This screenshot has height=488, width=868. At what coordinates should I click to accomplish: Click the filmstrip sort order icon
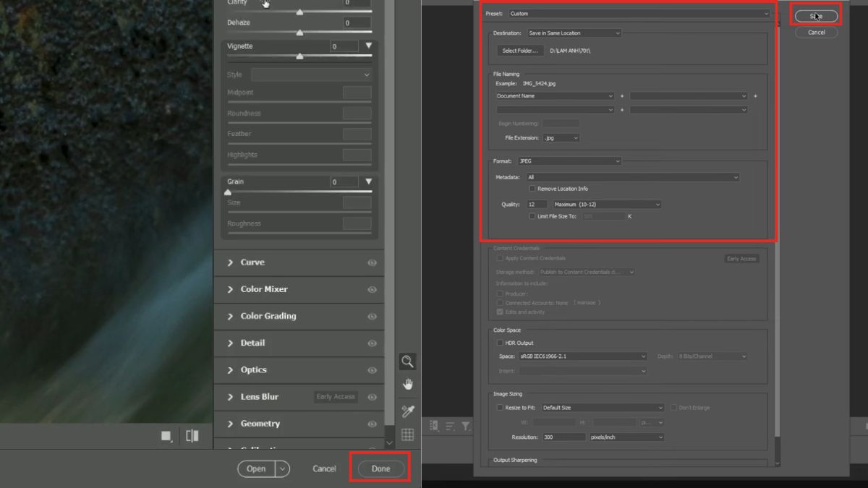click(x=449, y=426)
